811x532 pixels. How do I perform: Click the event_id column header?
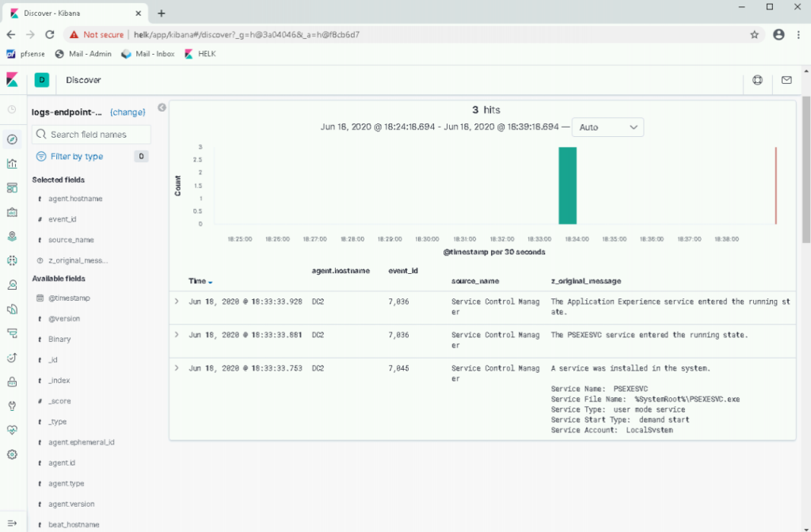(x=403, y=271)
